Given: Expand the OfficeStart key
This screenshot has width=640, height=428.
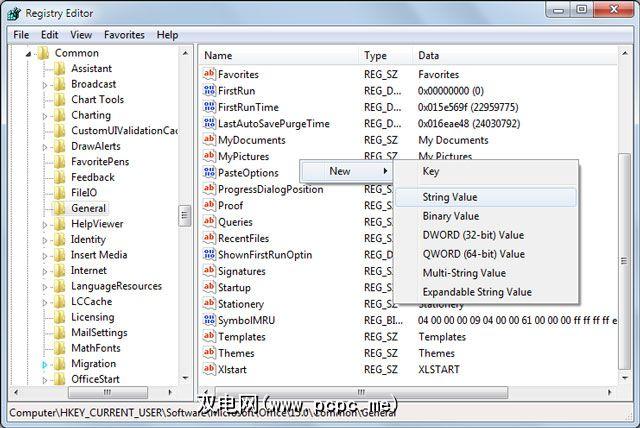Looking at the screenshot, I should coord(44,380).
